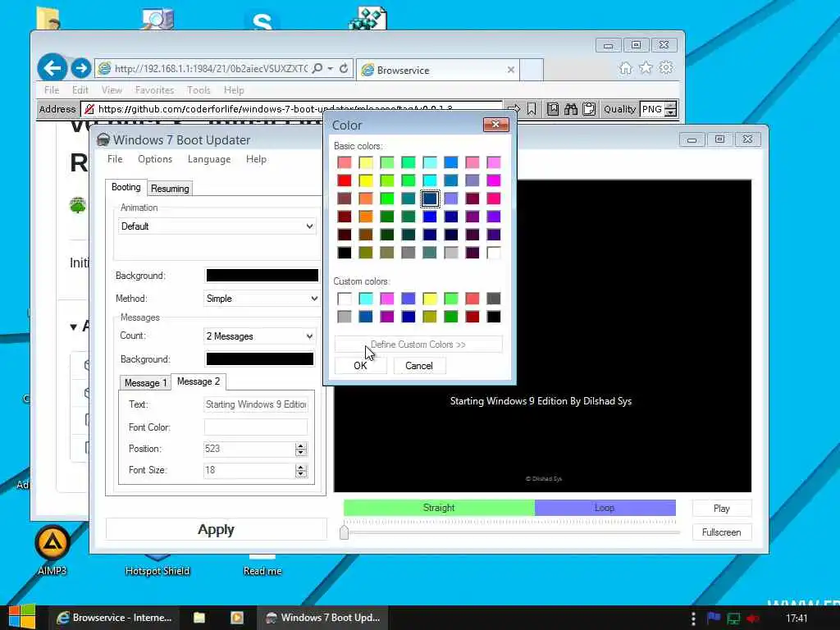This screenshot has width=840, height=630.
Task: Switch to Browservice Internet Explorer taskbar item
Action: click(x=114, y=618)
